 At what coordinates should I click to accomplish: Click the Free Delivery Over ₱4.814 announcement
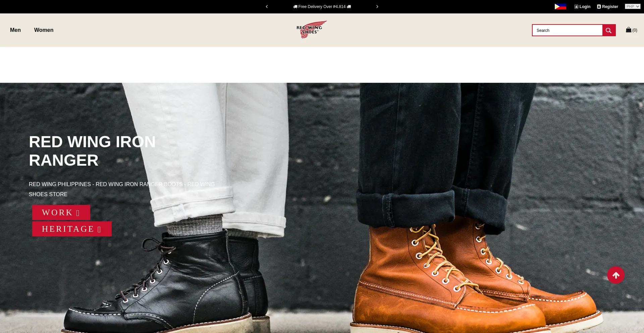(322, 7)
